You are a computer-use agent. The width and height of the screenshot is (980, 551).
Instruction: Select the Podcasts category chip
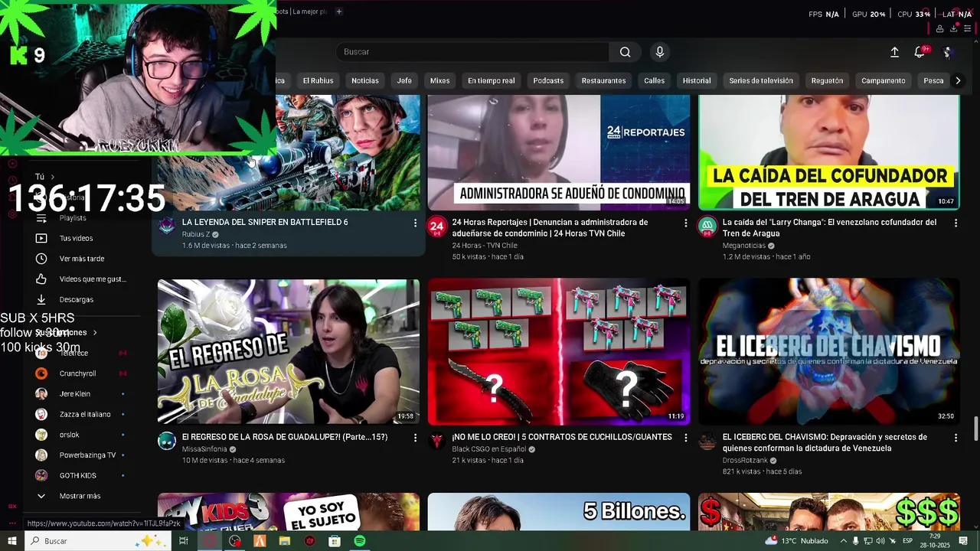(x=548, y=80)
